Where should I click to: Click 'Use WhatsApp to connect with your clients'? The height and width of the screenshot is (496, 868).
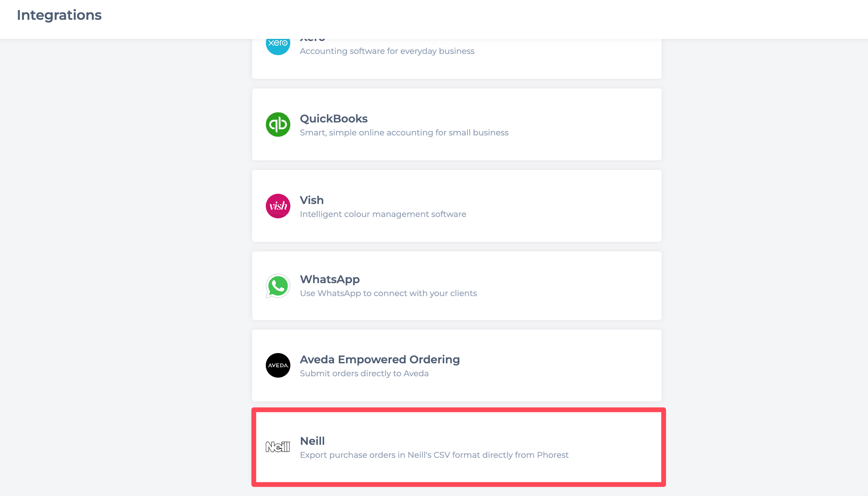(388, 293)
